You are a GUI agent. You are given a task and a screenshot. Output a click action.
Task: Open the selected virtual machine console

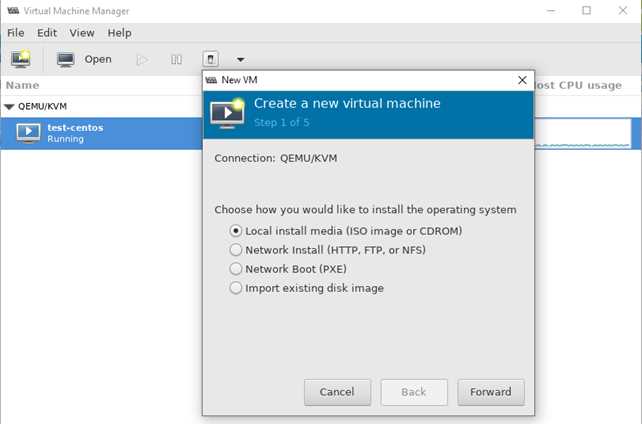click(x=84, y=59)
